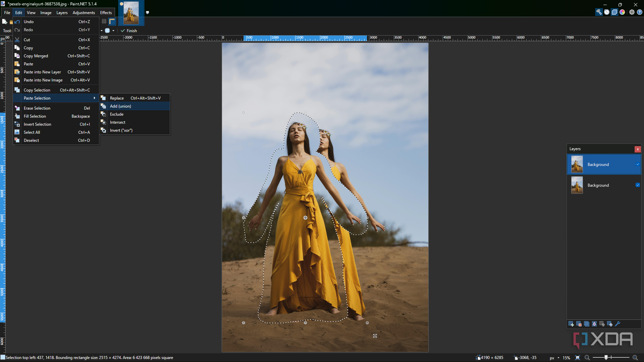644x362 pixels.
Task: Open the image list dropdown arrow
Action: point(147,12)
